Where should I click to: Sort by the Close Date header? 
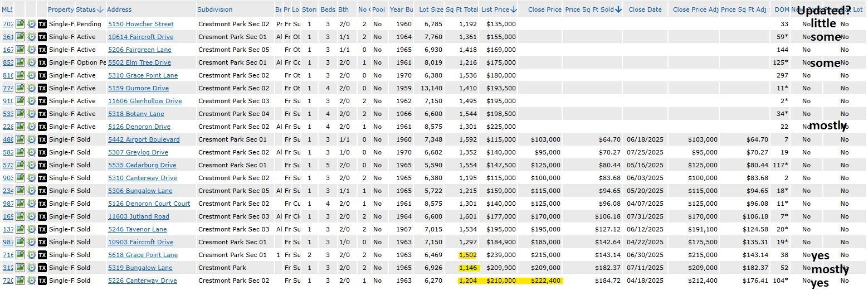pos(645,9)
